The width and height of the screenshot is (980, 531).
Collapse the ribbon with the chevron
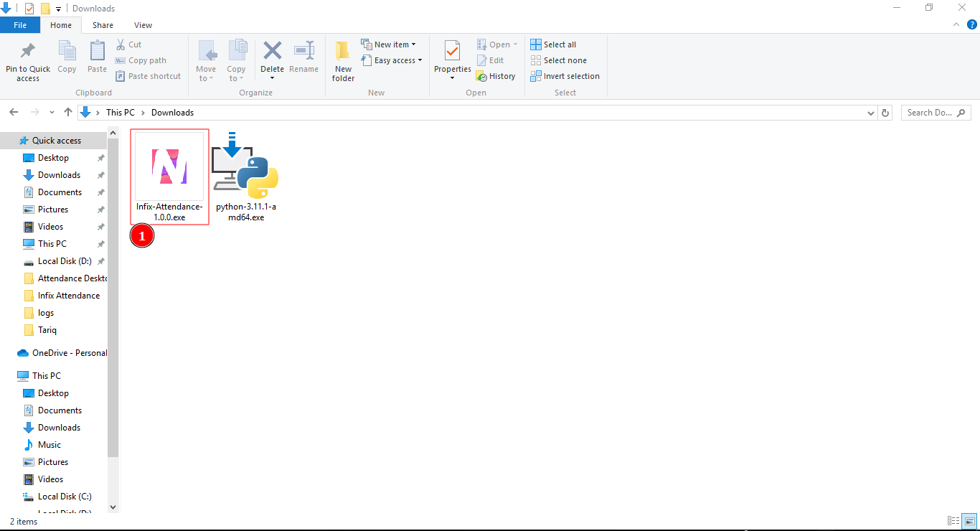coord(956,24)
